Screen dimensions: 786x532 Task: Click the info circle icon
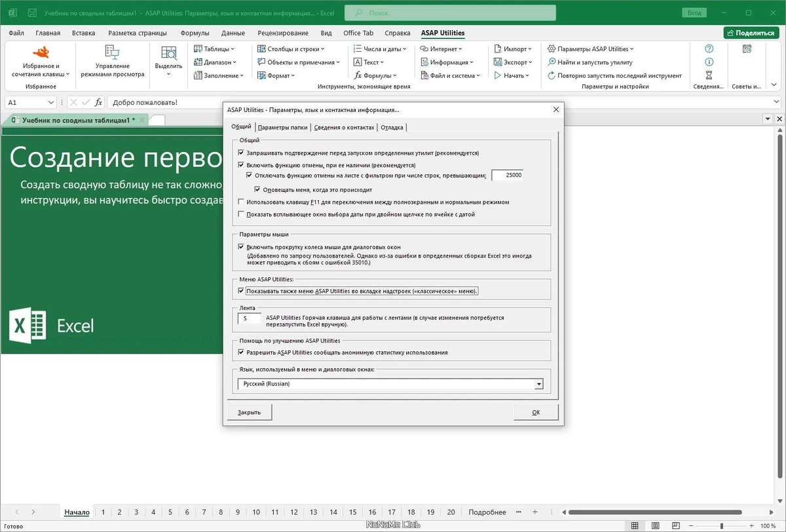(x=709, y=62)
